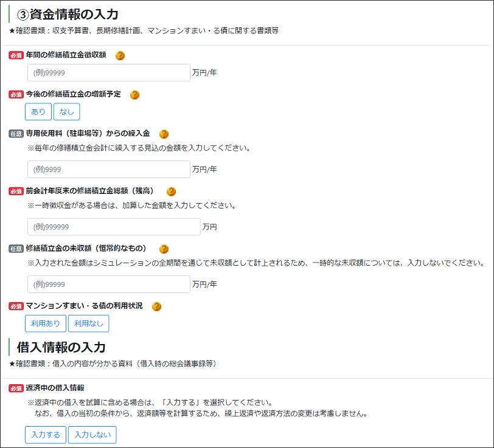Focus the 専用使用料からの繰入金 input field
The height and width of the screenshot is (448, 494).
point(109,170)
